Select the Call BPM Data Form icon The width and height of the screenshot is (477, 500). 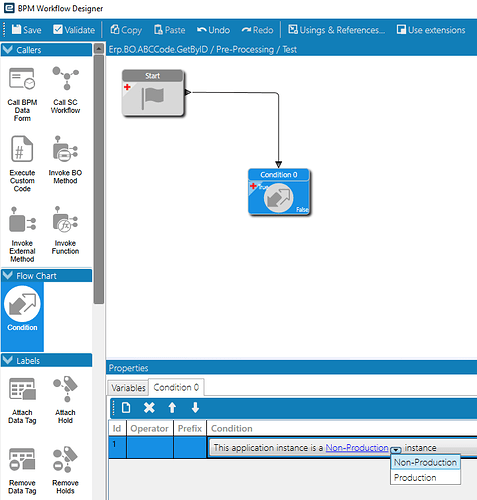(x=22, y=79)
